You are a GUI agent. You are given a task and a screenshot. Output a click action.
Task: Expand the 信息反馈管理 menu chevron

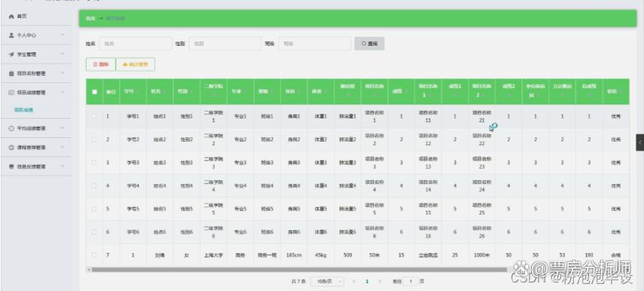pos(63,166)
